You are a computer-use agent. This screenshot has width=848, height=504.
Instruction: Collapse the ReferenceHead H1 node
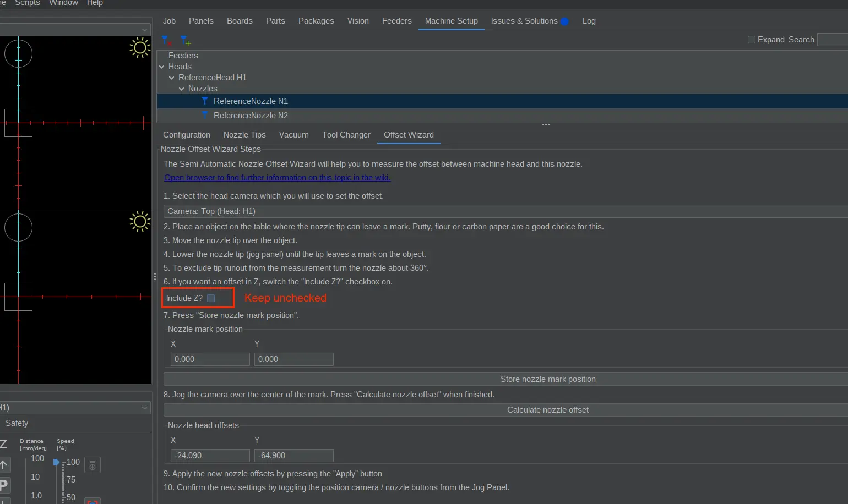coord(172,78)
